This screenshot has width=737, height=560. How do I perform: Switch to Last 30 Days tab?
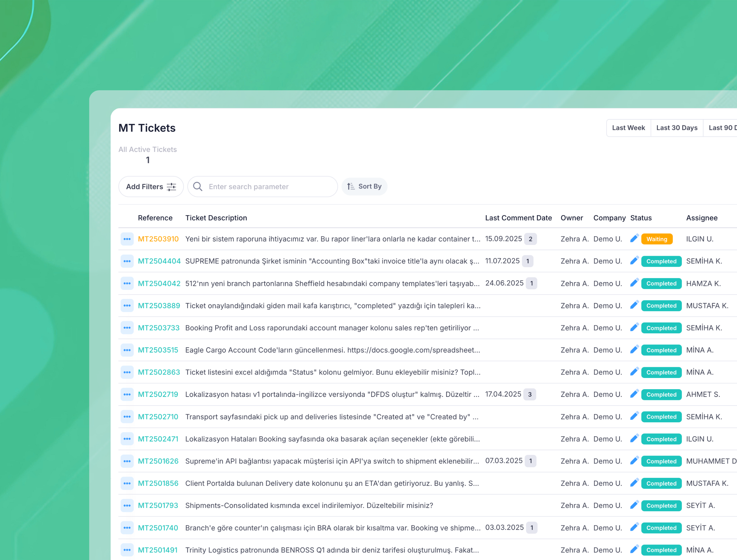677,128
